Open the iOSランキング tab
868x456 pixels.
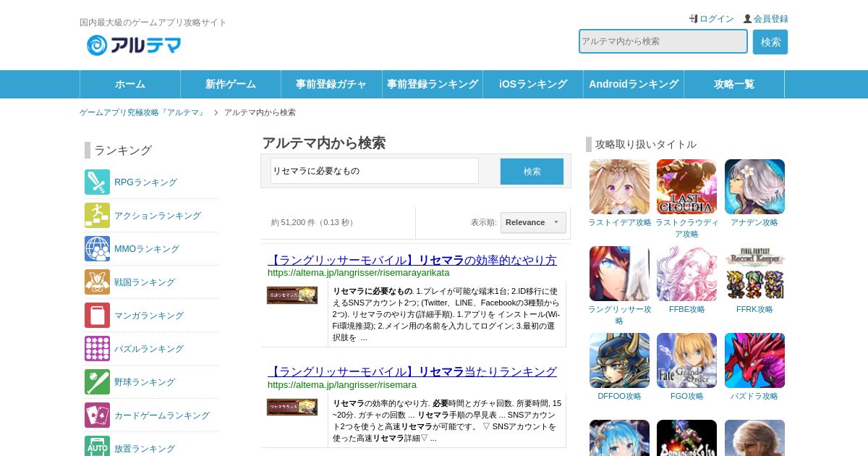click(x=533, y=84)
